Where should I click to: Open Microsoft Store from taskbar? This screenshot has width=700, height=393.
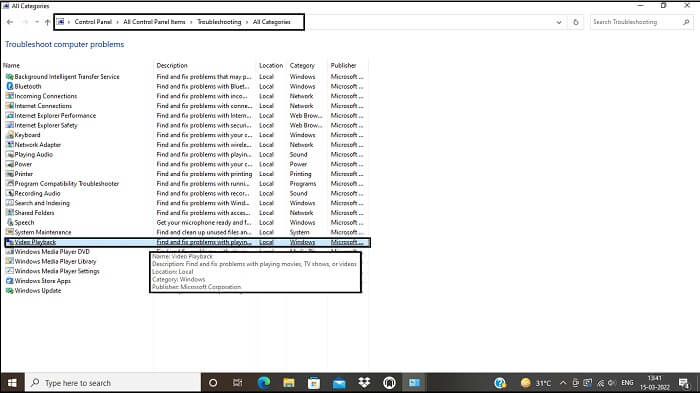coord(314,383)
